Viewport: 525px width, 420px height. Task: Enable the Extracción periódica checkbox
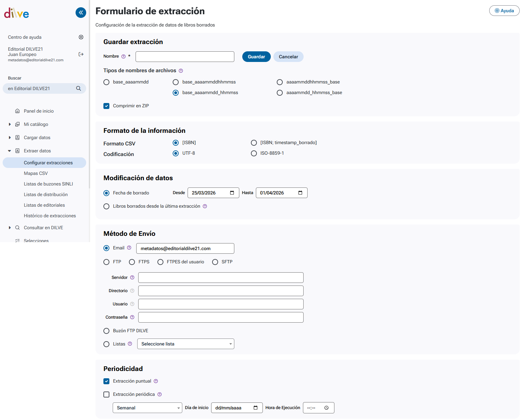106,394
